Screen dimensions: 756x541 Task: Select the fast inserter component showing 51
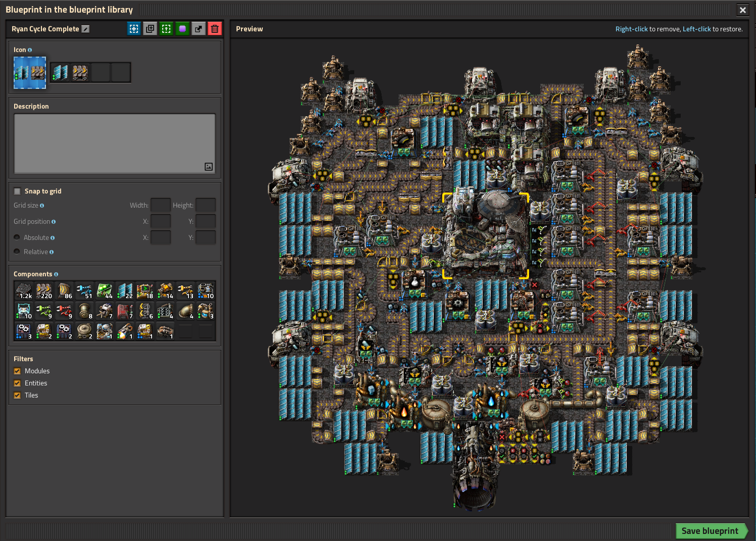tap(84, 290)
